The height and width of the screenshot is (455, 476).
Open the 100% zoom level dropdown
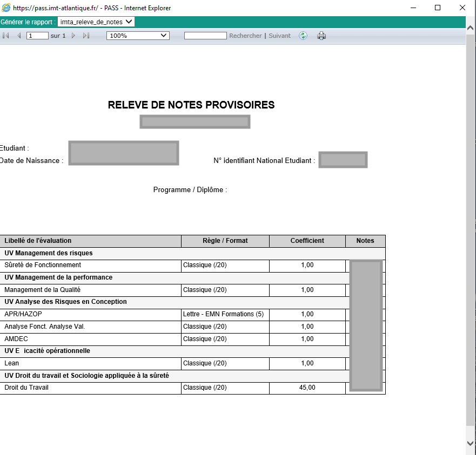138,36
